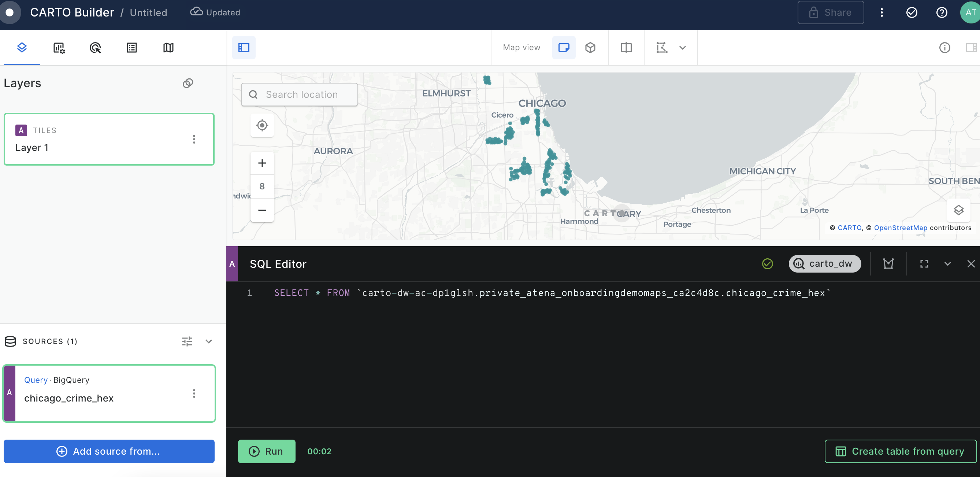Click inside the SQL query line

[552, 293]
